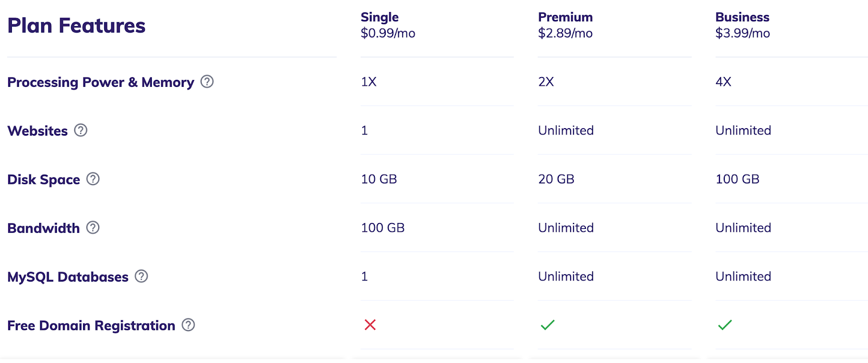The image size is (868, 363).
Task: Show MySQL Databases info question icon
Action: click(142, 276)
